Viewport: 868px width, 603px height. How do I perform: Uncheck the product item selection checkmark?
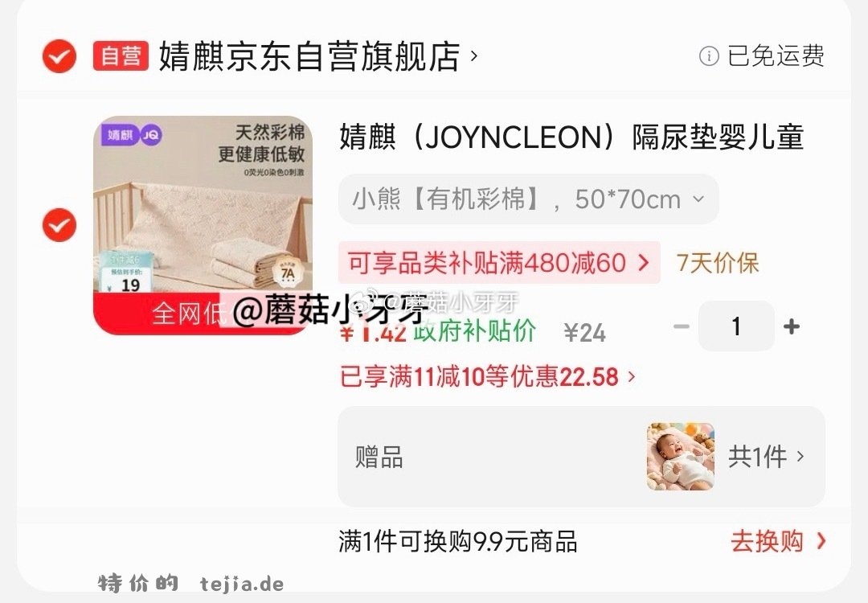tap(59, 225)
